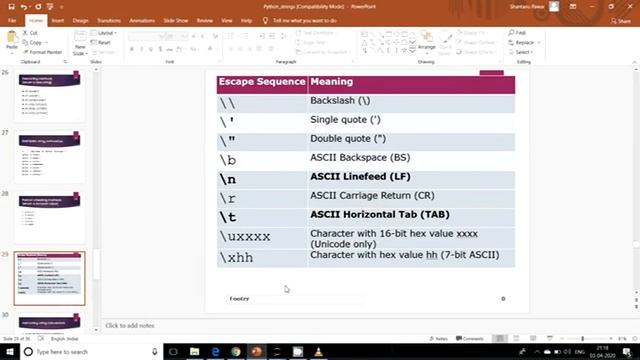Open the File menu
The image size is (640, 360).
[x=12, y=20]
